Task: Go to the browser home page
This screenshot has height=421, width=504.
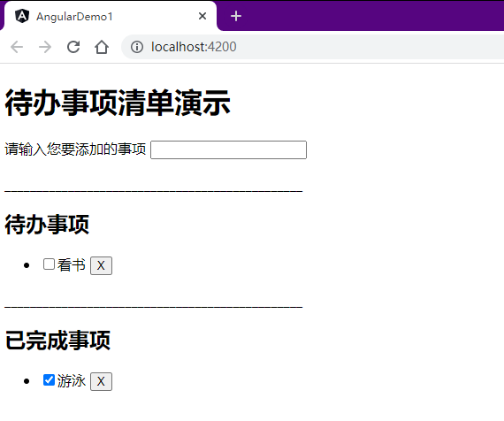Action: click(x=102, y=47)
